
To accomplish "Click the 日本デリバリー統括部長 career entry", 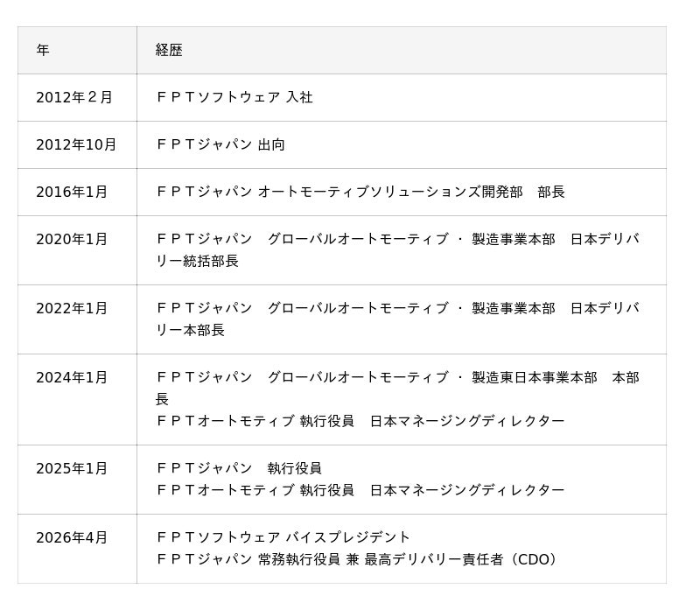I will (x=397, y=249).
